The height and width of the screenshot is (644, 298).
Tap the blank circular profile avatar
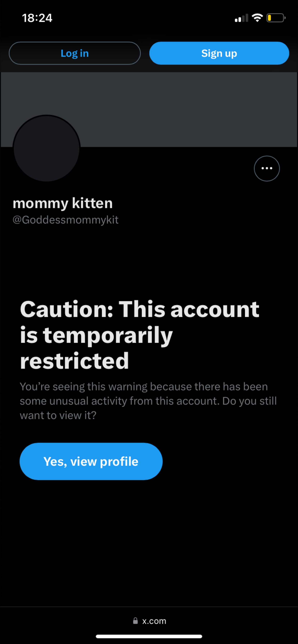point(47,148)
